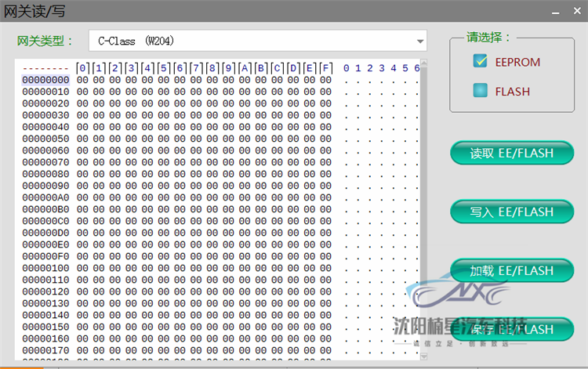Uncheck the EEPROM checkbox
The height and width of the screenshot is (369, 588).
tap(480, 62)
